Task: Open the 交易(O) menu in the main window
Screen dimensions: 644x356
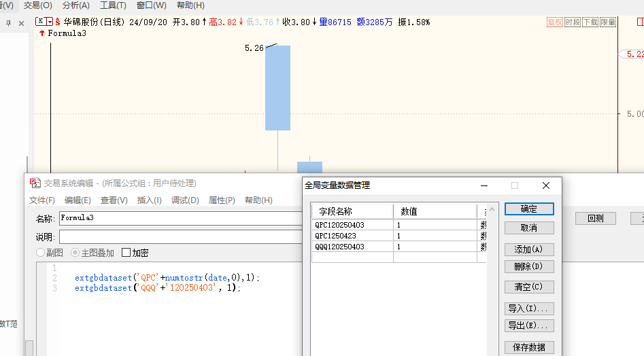Action: 38,5
